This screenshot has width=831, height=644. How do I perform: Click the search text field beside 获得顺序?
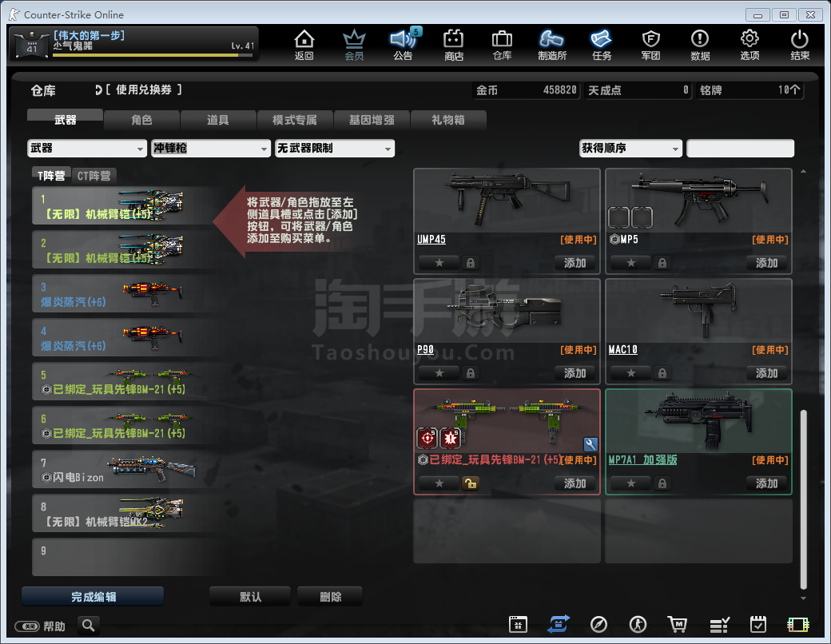741,149
